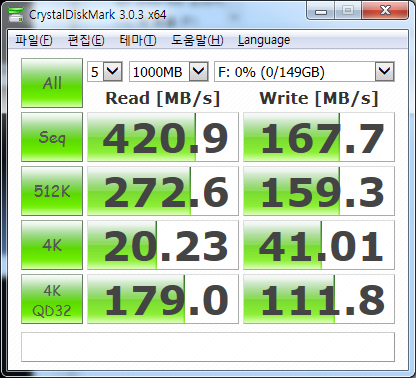Start the 4K QD32 benchmark test
416x378 pixels.
click(x=52, y=299)
